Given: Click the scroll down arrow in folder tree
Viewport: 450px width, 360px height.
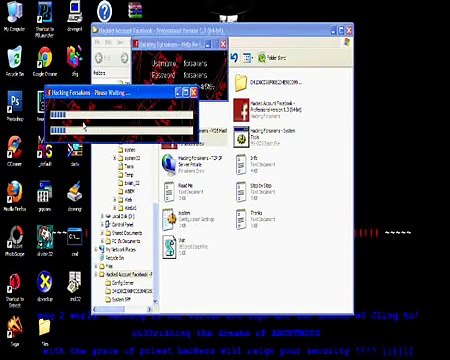Looking at the screenshot, I should coord(155,301).
